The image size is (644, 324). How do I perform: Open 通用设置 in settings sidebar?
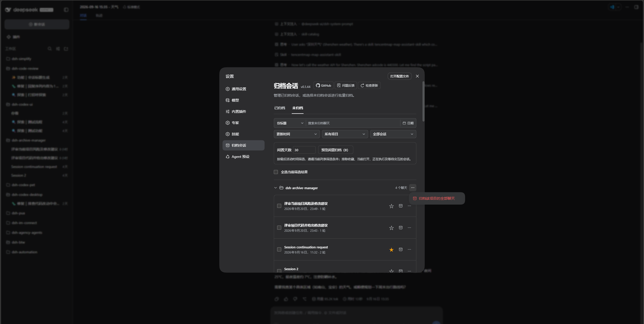[243, 89]
